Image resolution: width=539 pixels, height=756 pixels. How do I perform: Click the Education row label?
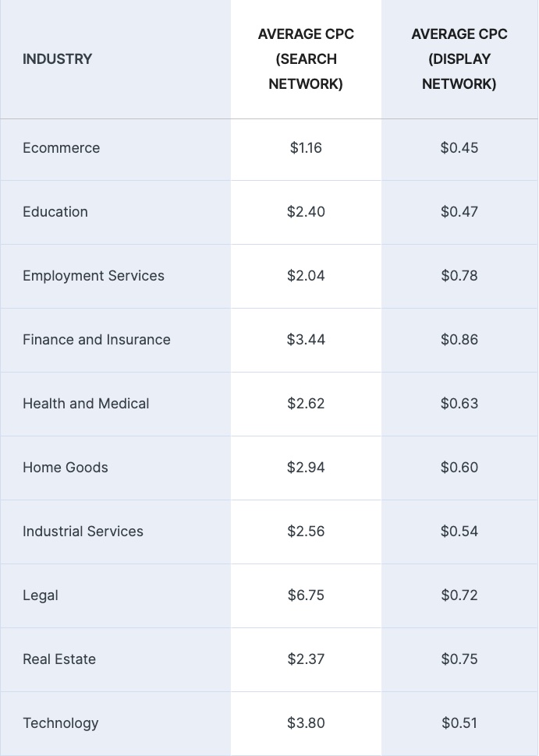tap(55, 212)
